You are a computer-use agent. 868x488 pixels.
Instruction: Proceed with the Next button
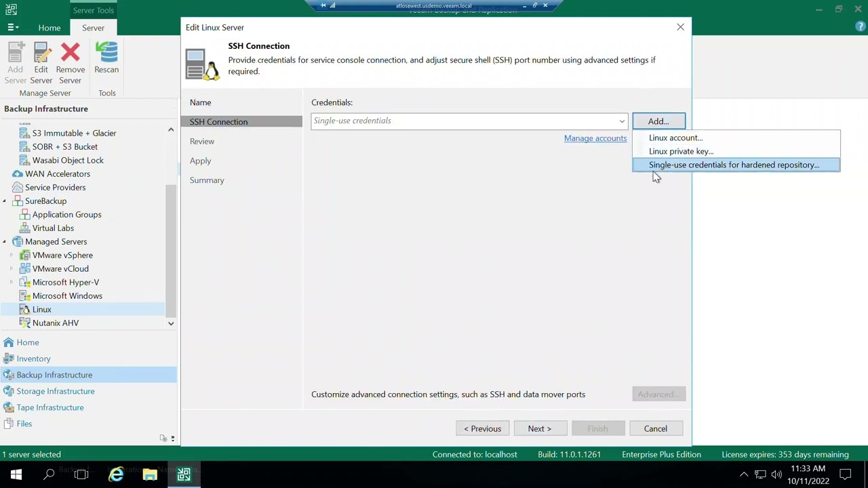point(540,428)
